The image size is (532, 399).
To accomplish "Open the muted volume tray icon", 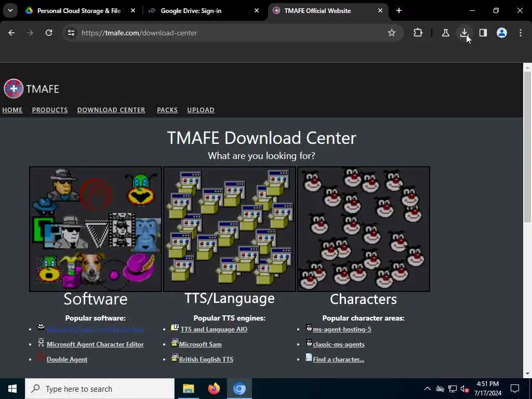I will point(465,389).
